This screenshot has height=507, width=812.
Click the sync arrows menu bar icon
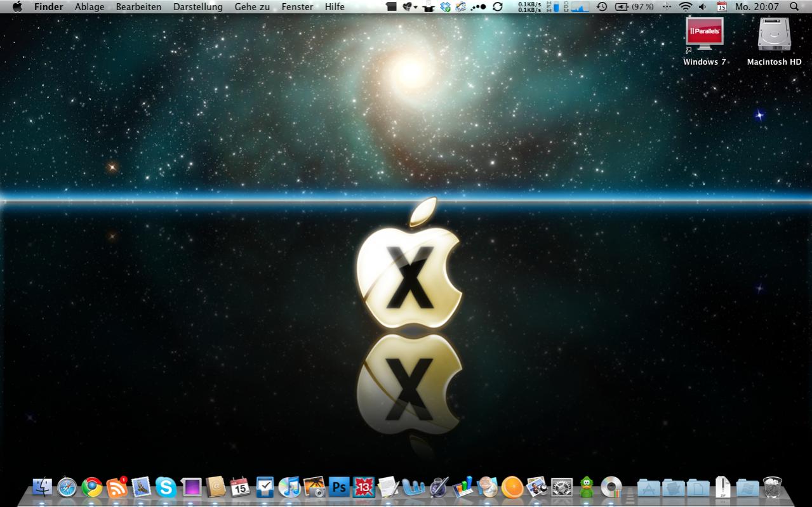(x=497, y=6)
